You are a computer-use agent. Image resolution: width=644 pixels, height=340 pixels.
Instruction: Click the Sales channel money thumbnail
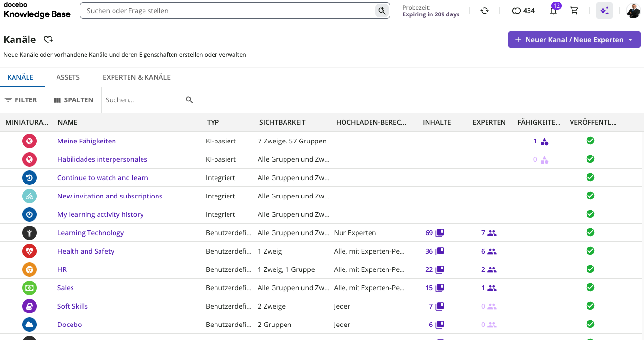tap(29, 288)
